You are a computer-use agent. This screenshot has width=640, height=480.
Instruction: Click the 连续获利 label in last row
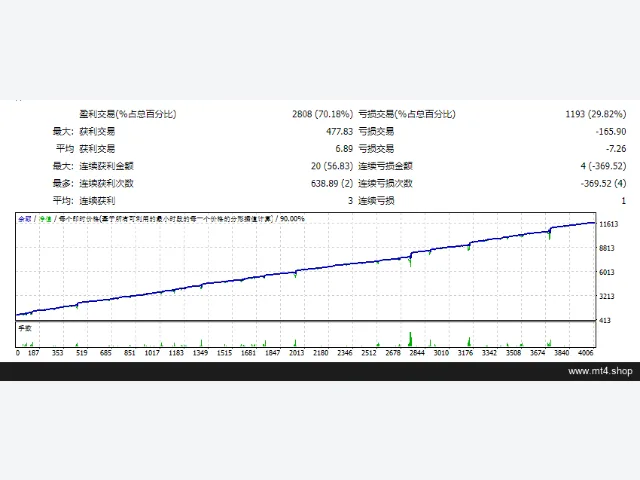pyautogui.click(x=97, y=201)
